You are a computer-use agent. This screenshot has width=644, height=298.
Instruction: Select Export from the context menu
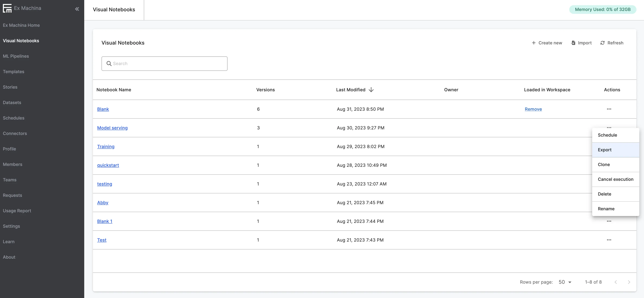(x=605, y=150)
